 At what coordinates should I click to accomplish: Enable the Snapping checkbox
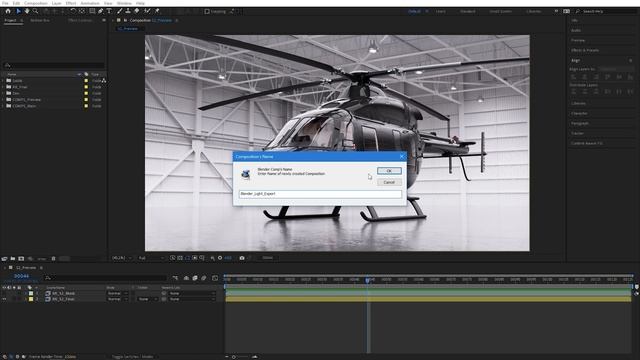(207, 11)
